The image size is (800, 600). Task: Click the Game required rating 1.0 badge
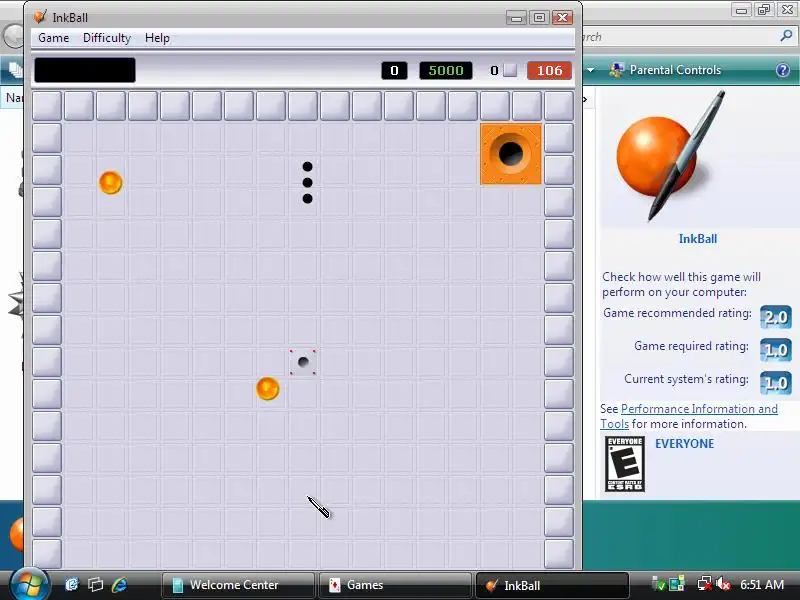click(776, 349)
